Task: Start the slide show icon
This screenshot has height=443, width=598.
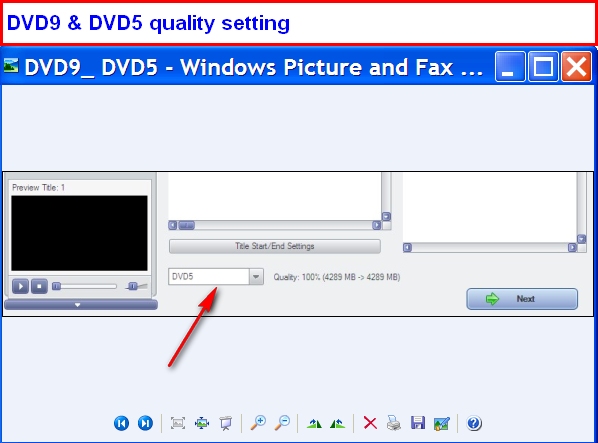Action: pos(226,423)
